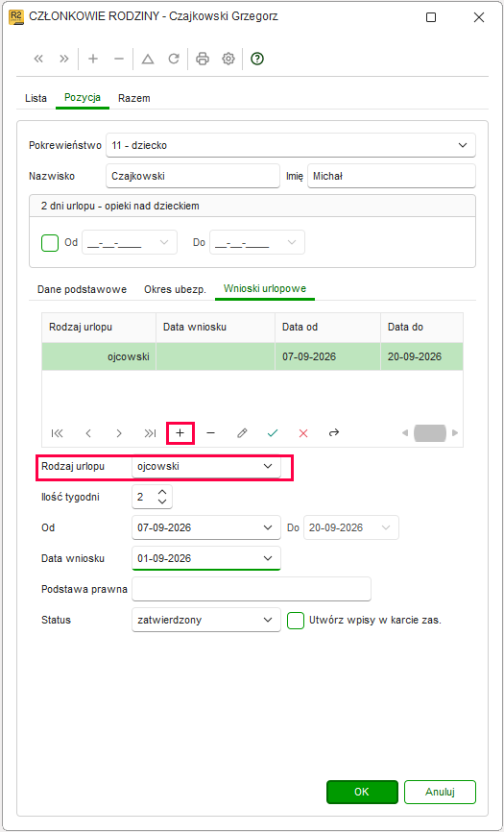504x832 pixels.
Task: Open the child care leave Od date picker
Action: coord(163,242)
